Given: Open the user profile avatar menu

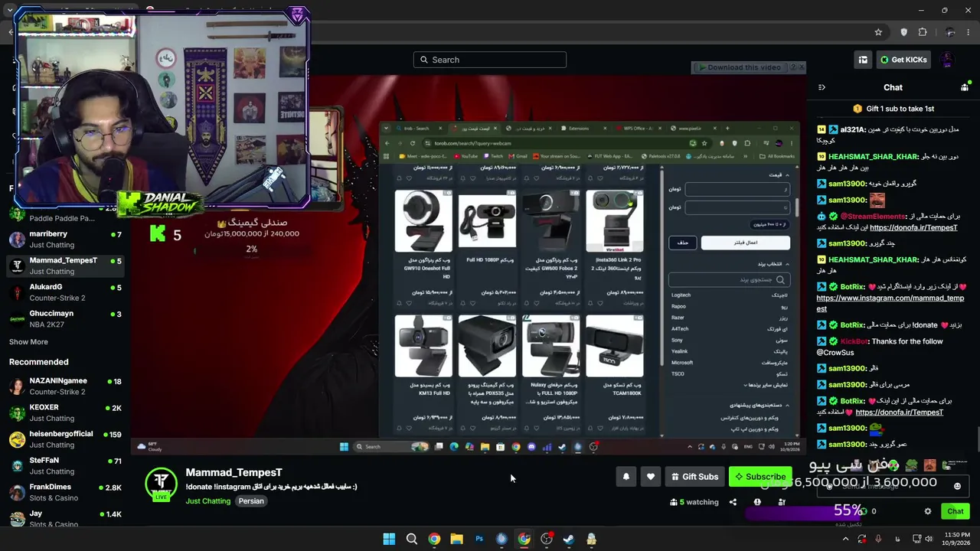Looking at the screenshot, I should pyautogui.click(x=947, y=60).
